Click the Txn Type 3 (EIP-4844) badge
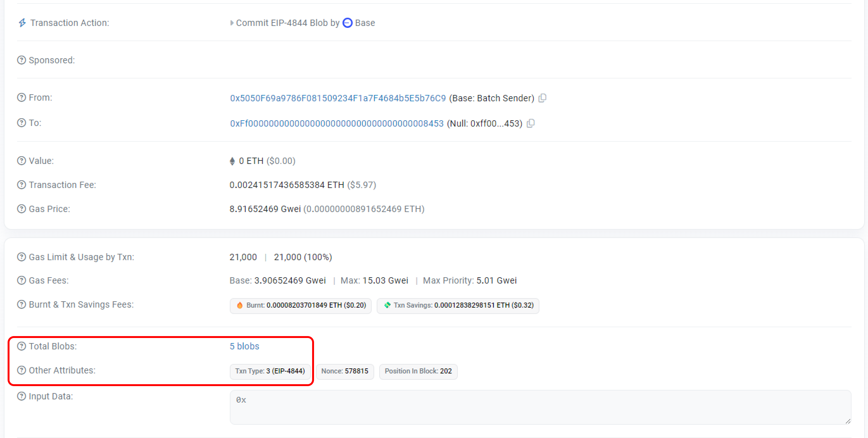Screen dimensions: 868x438 [x=270, y=371]
